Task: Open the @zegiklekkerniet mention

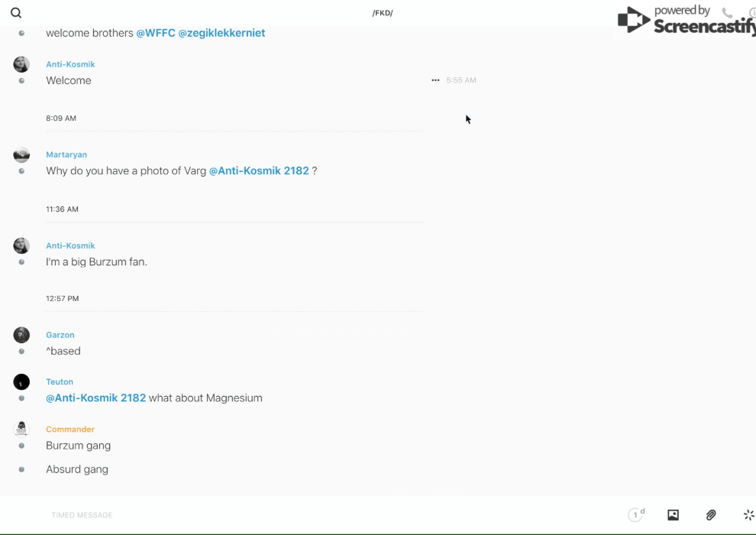Action: tap(221, 33)
